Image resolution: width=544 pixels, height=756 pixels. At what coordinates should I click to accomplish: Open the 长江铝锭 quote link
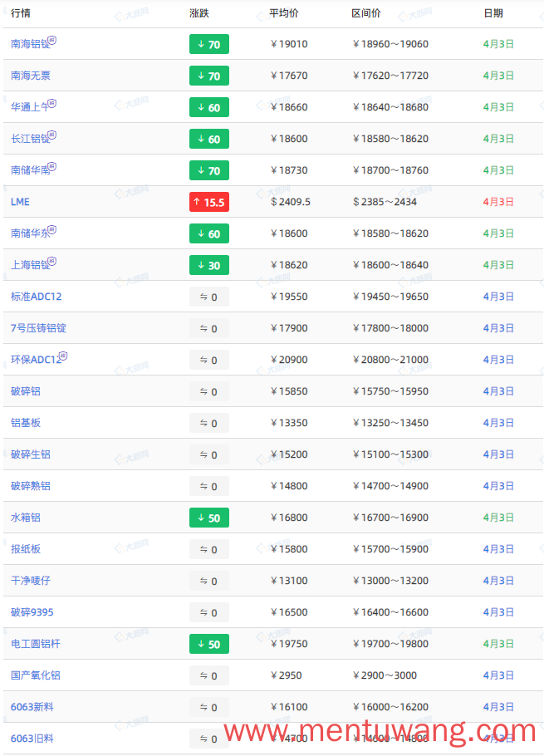tap(30, 139)
